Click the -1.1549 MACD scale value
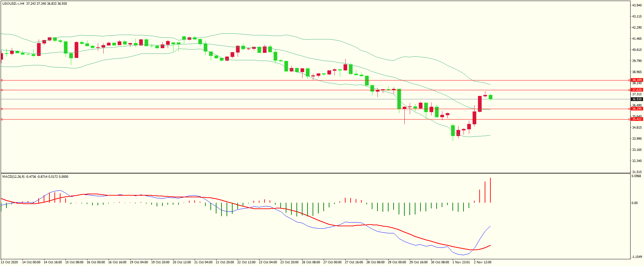644x266 pixels. click(637, 257)
